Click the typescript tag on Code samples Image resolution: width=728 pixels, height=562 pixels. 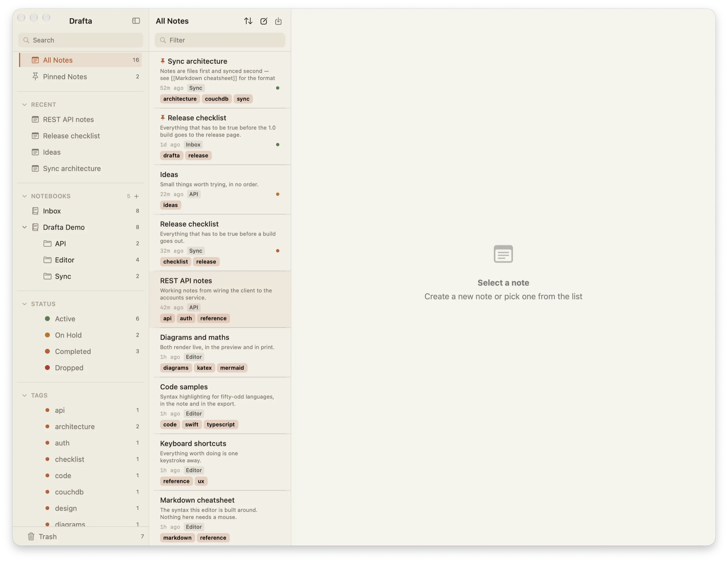point(221,424)
